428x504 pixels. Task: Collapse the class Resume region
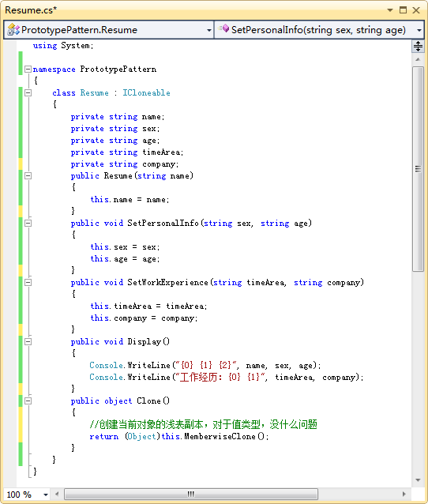click(28, 92)
